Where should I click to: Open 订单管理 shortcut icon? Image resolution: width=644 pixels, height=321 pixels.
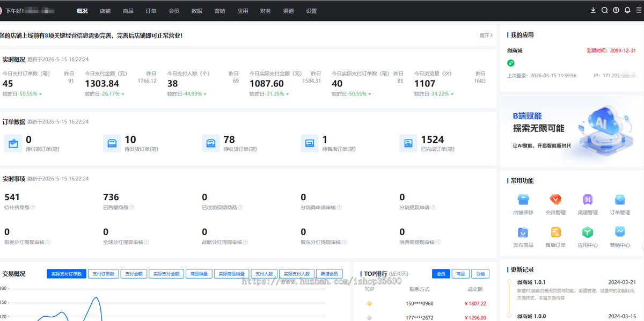[x=620, y=200]
